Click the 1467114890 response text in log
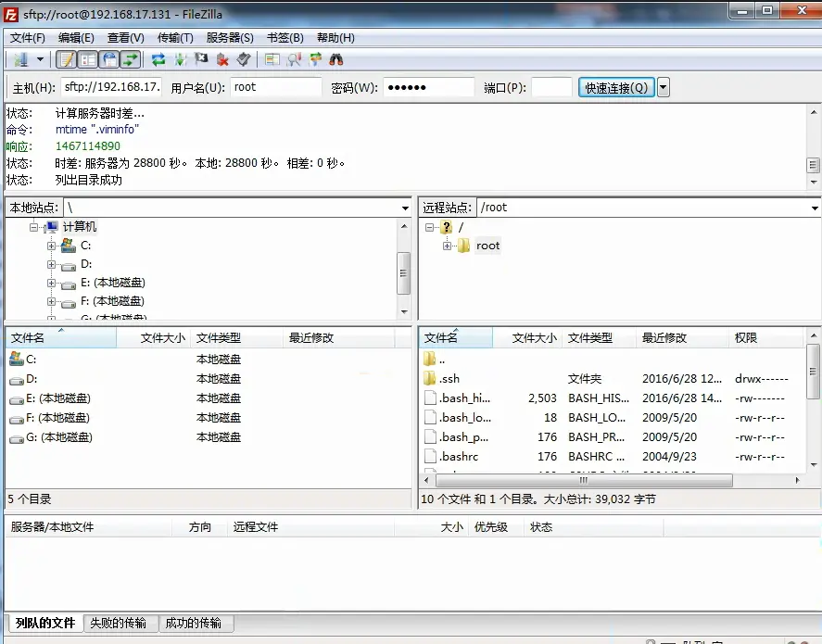This screenshot has width=822, height=644. pos(88,146)
